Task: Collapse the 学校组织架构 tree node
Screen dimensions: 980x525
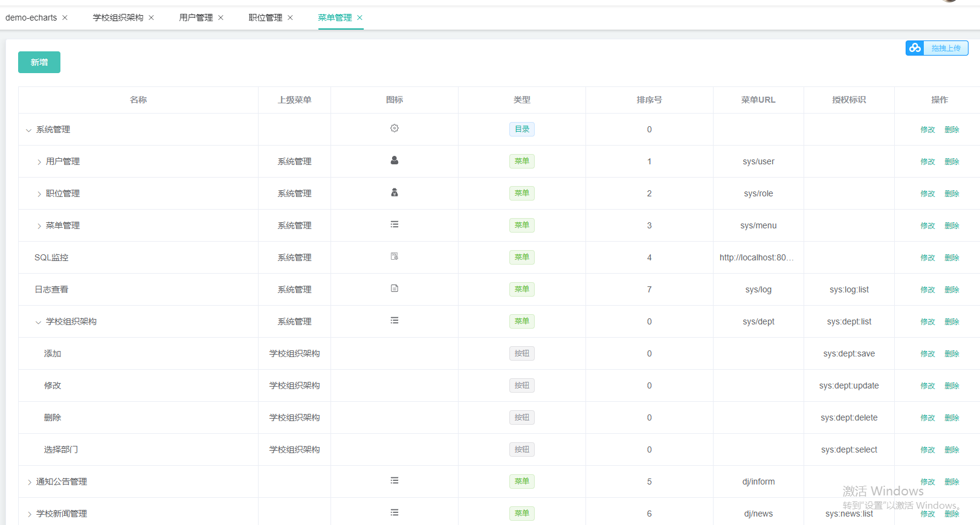Action: pyautogui.click(x=39, y=322)
